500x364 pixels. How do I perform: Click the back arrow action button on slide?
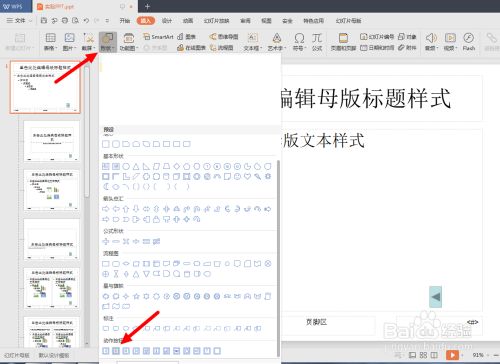pyautogui.click(x=435, y=296)
